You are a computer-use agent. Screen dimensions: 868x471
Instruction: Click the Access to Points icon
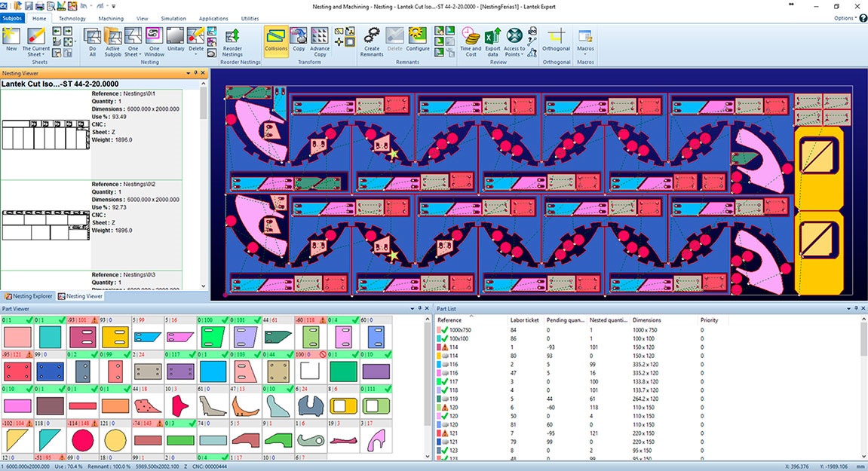(514, 36)
